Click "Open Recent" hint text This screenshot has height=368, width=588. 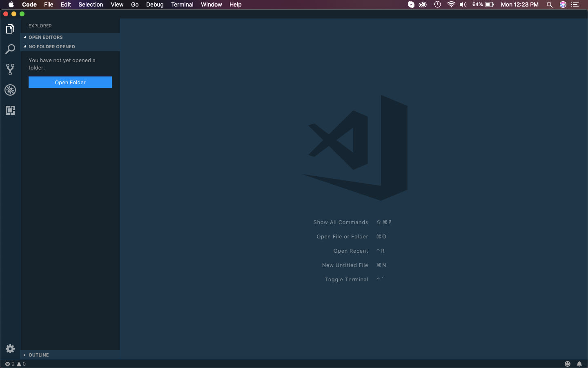click(x=351, y=251)
